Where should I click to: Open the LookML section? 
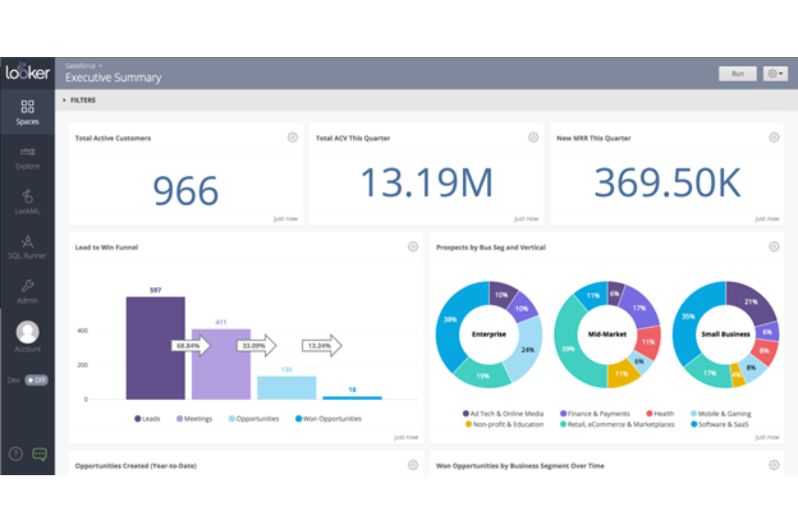[27, 202]
